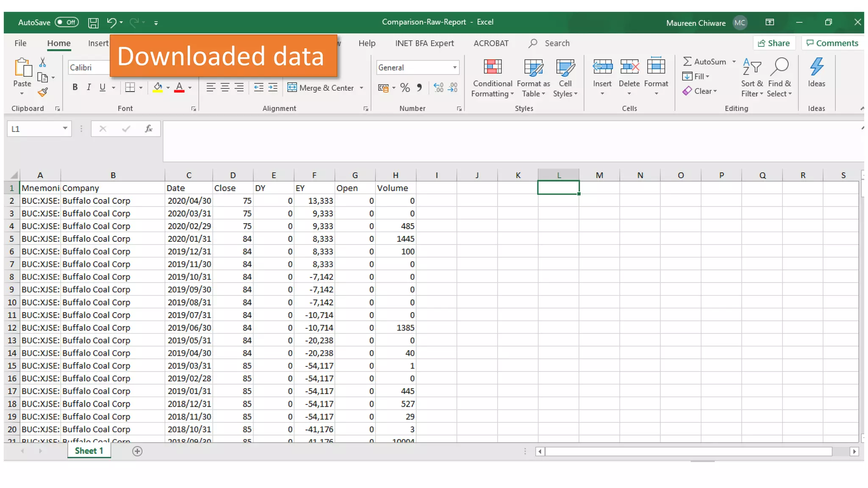The height and width of the screenshot is (488, 868).
Task: Select the Sheet 1 tab
Action: click(x=89, y=451)
